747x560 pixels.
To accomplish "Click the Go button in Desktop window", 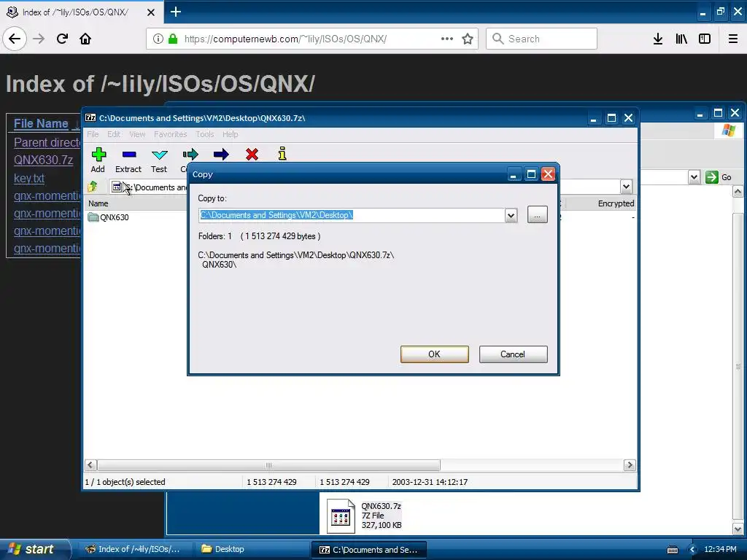I will tap(719, 177).
